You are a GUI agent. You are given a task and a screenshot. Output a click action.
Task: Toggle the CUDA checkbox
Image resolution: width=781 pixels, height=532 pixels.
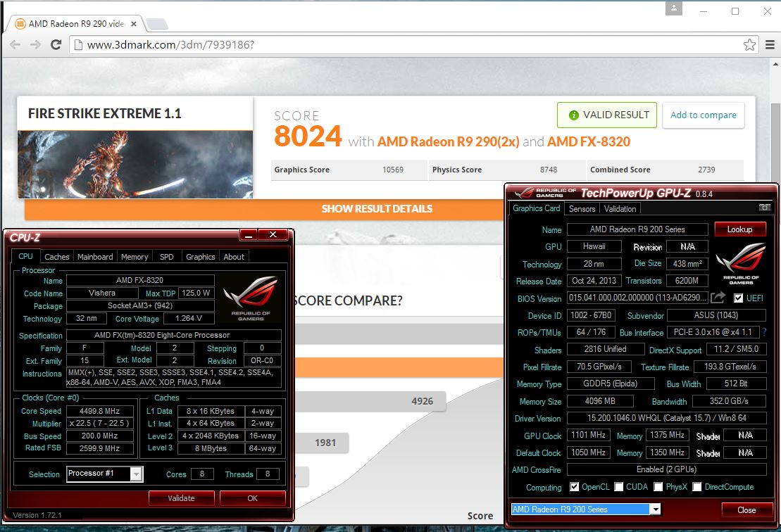[x=618, y=487]
